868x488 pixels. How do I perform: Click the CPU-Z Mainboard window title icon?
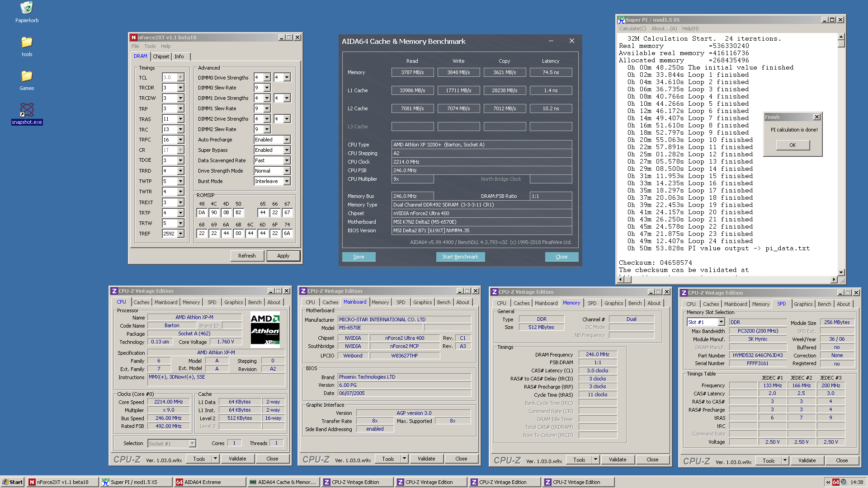303,291
